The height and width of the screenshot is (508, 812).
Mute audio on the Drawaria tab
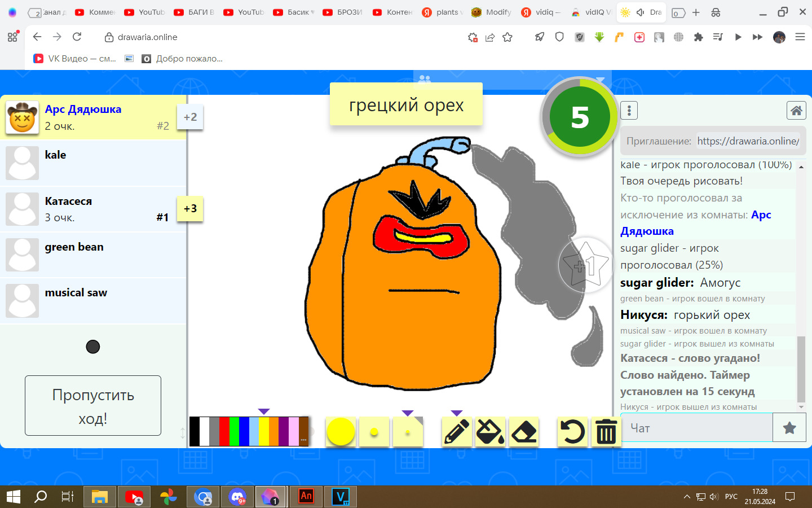(641, 12)
